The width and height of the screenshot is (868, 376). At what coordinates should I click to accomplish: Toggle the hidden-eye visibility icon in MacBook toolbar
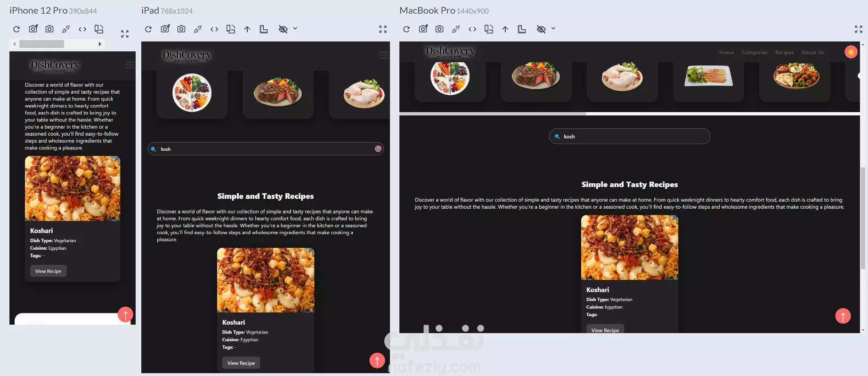pyautogui.click(x=541, y=29)
